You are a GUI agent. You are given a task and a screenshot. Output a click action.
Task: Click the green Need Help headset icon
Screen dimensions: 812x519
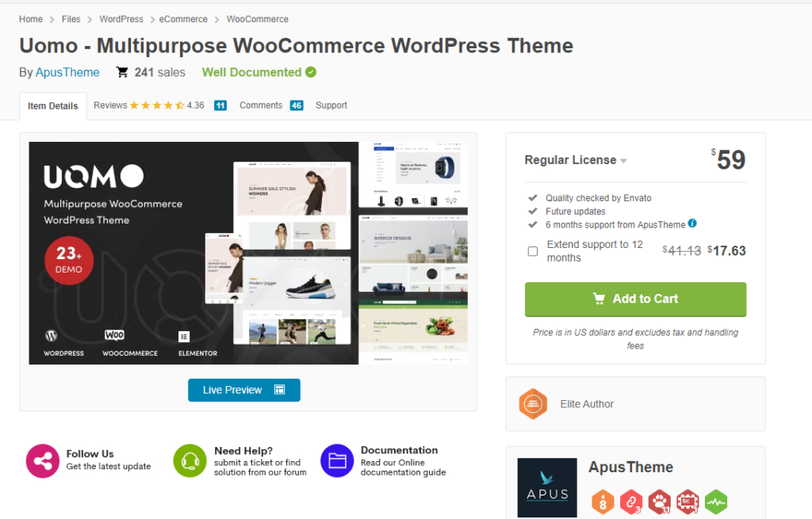coord(190,460)
